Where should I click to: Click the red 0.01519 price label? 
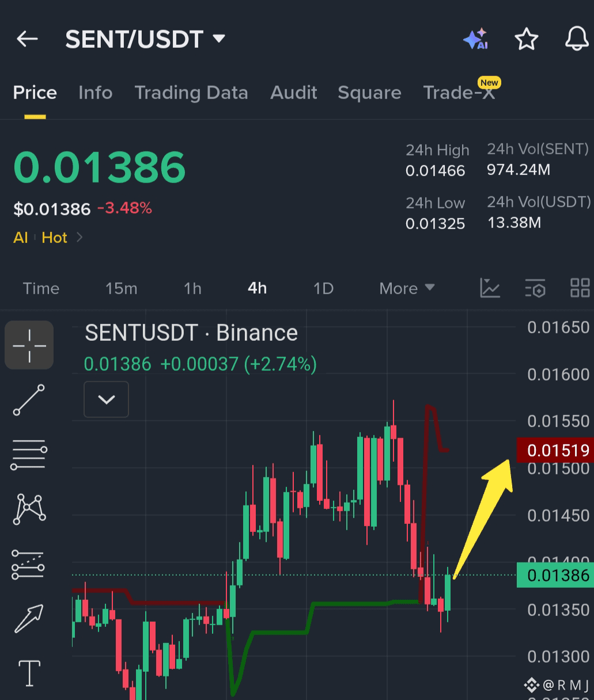coord(555,450)
